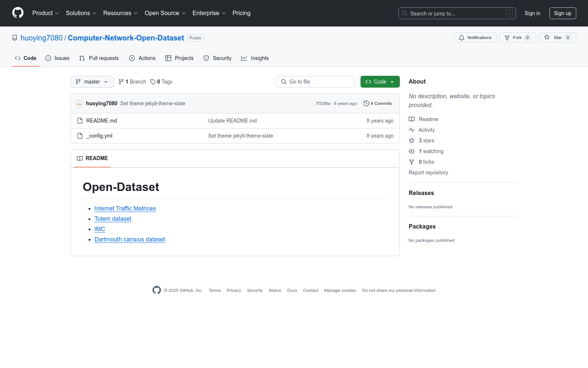Click Do not share my personal information
The image size is (588, 368).
(399, 290)
